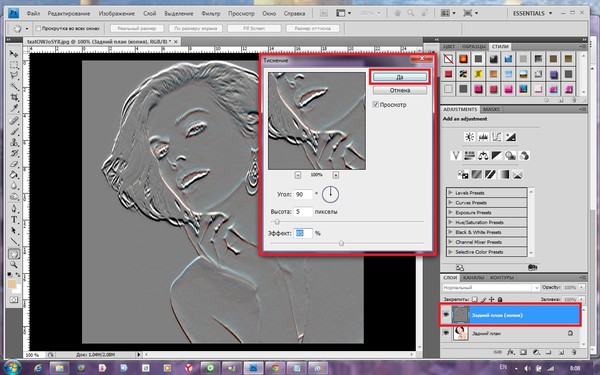
Task: Click the Угол angle input field
Action: tap(303, 194)
